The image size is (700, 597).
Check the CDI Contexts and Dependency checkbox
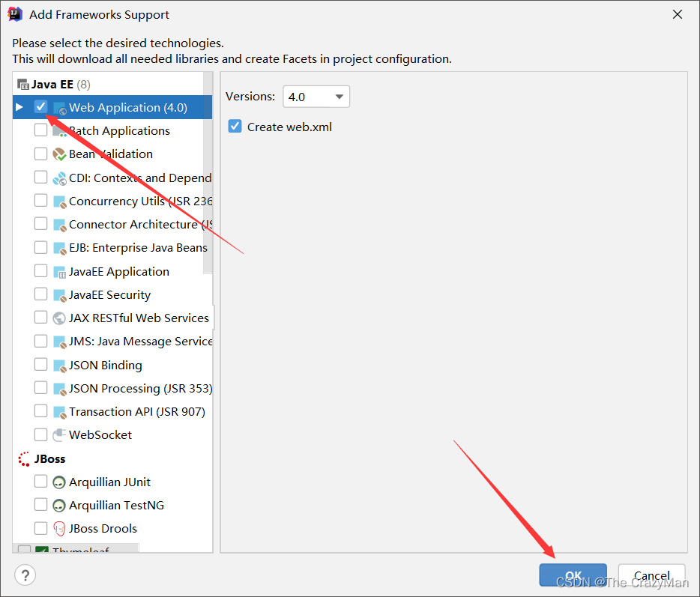click(40, 177)
